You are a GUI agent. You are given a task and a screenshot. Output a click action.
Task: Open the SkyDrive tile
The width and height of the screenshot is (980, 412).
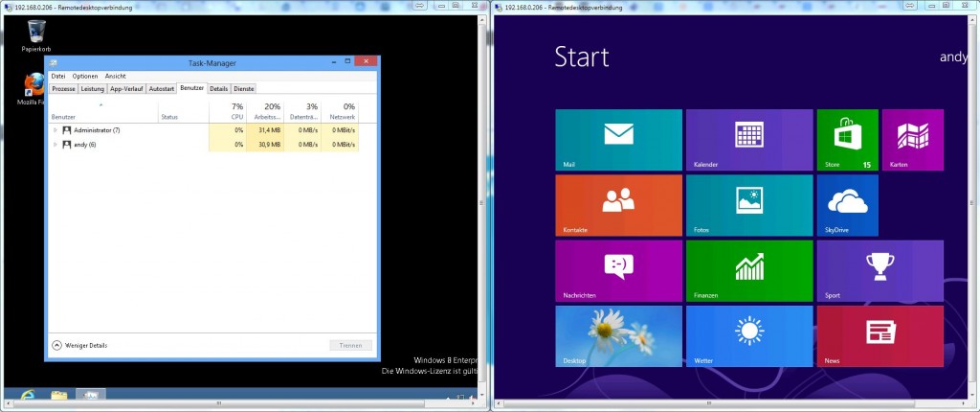[846, 205]
